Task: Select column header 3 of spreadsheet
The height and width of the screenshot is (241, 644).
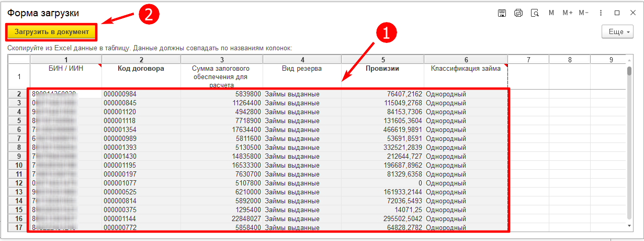Action: point(222,60)
